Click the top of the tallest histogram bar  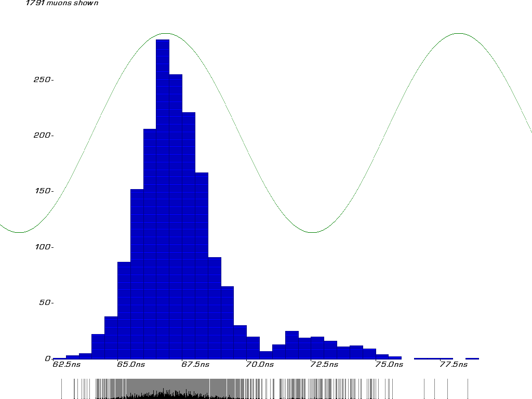point(163,41)
